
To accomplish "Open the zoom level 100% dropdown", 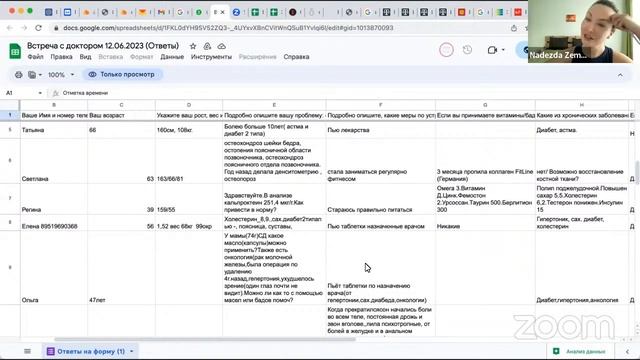I will coord(61,75).
